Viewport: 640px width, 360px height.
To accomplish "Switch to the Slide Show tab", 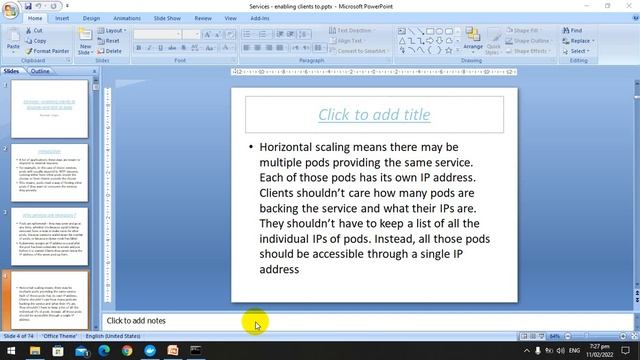I will (167, 18).
